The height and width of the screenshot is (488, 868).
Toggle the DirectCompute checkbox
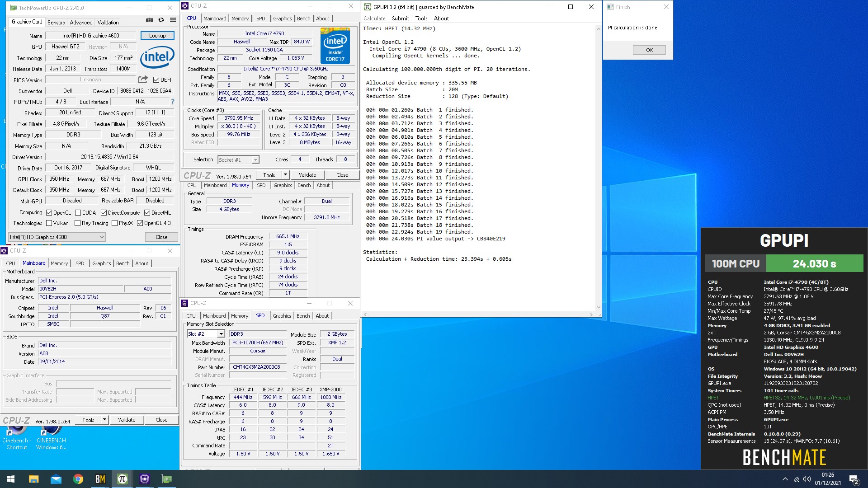click(104, 212)
